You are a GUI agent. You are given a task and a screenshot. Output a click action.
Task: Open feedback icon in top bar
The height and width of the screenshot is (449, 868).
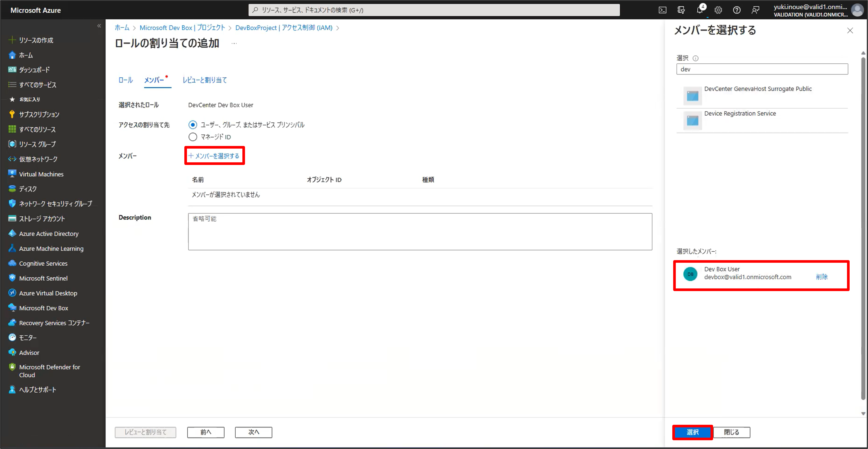point(755,10)
